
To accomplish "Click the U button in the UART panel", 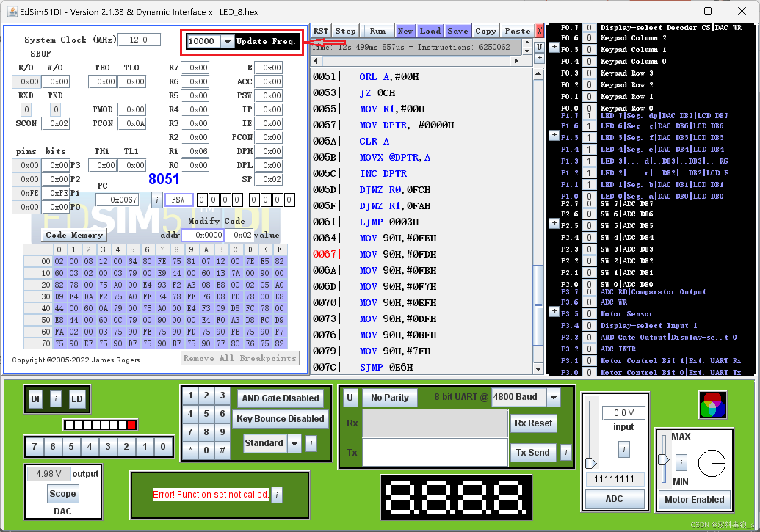I will [350, 397].
